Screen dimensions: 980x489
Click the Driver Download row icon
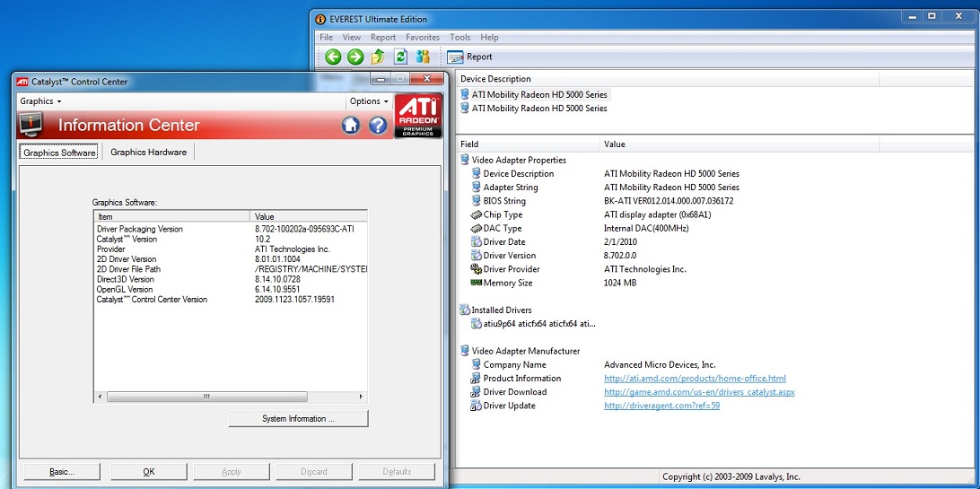click(x=477, y=392)
